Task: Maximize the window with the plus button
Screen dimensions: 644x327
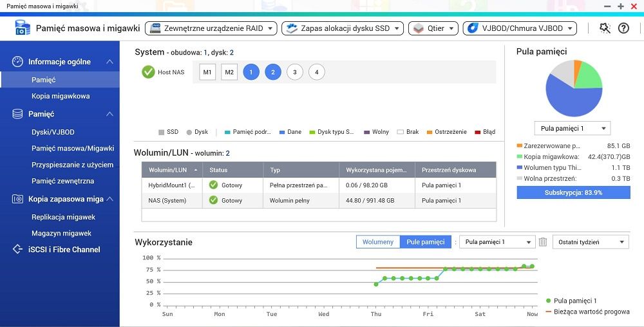Action: pyautogui.click(x=621, y=6)
